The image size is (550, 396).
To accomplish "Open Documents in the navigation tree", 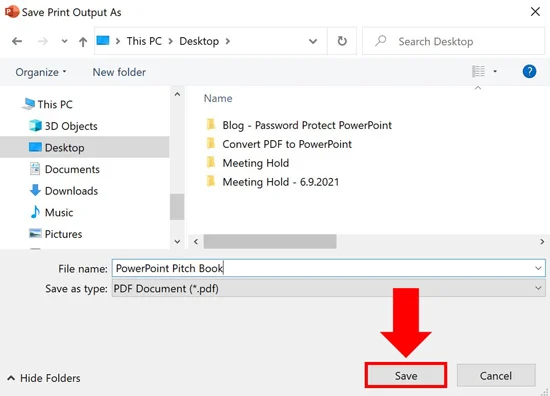I will click(72, 169).
